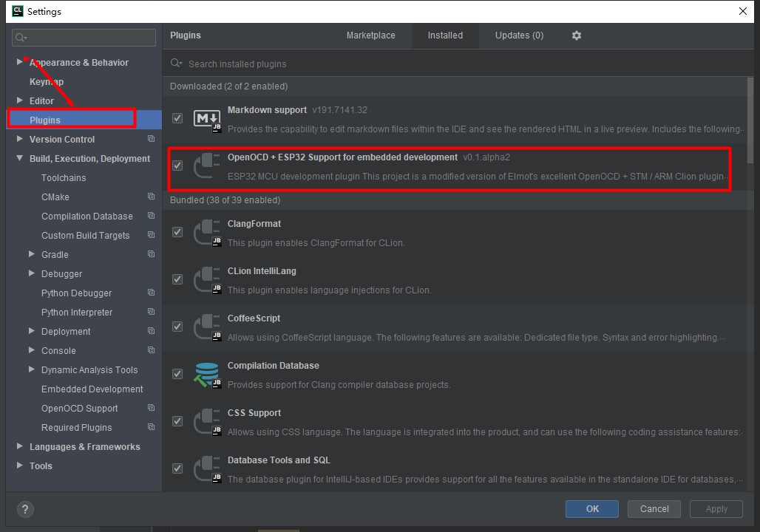
Task: Open the OpenOCD Support settings page
Action: click(x=80, y=409)
